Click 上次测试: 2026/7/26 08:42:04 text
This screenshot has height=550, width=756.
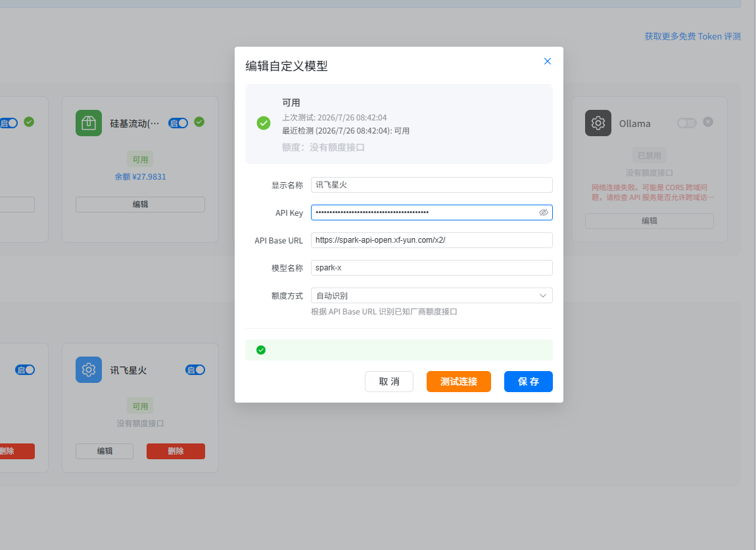[x=334, y=117]
